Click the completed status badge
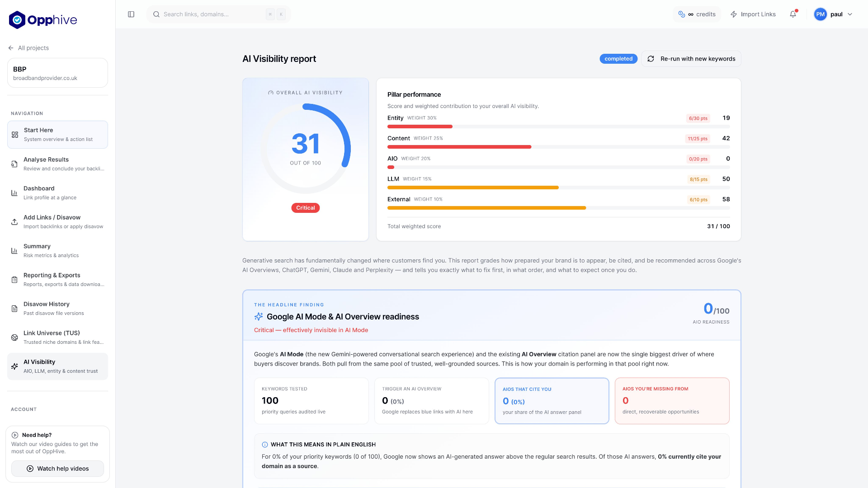 (x=618, y=59)
